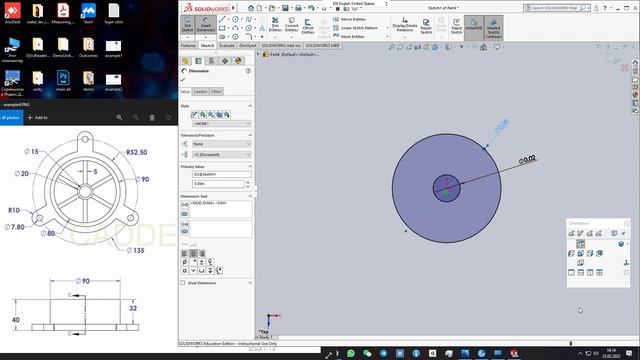Click Add to in Photos viewer
This screenshot has height=360, width=640.
(x=38, y=118)
